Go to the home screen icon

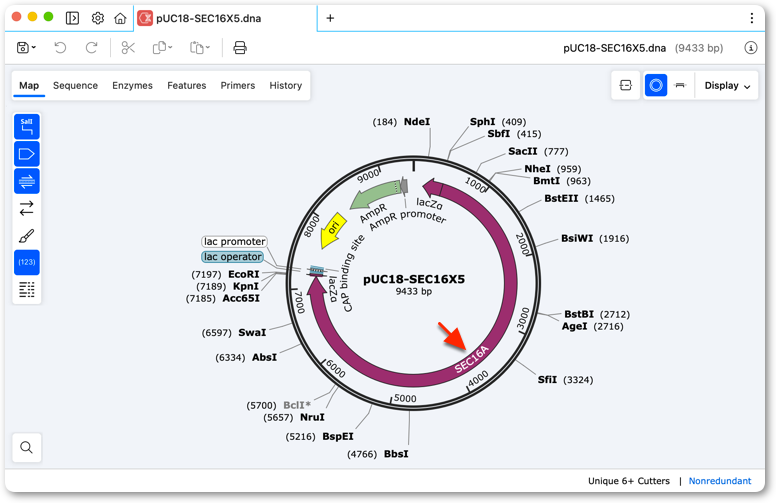coord(120,18)
